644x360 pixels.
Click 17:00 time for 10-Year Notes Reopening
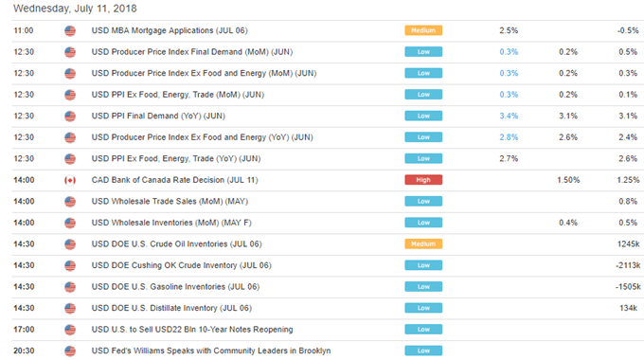[24, 330]
